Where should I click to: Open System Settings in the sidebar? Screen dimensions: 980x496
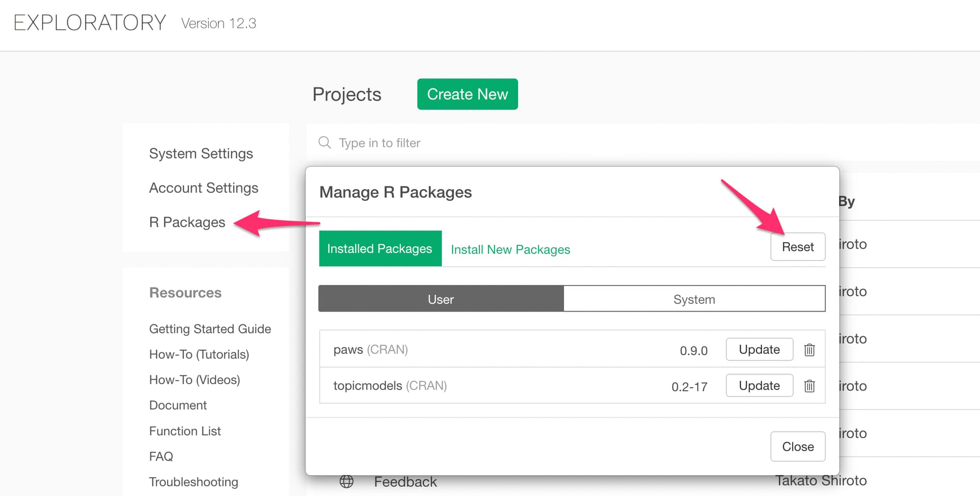[201, 153]
